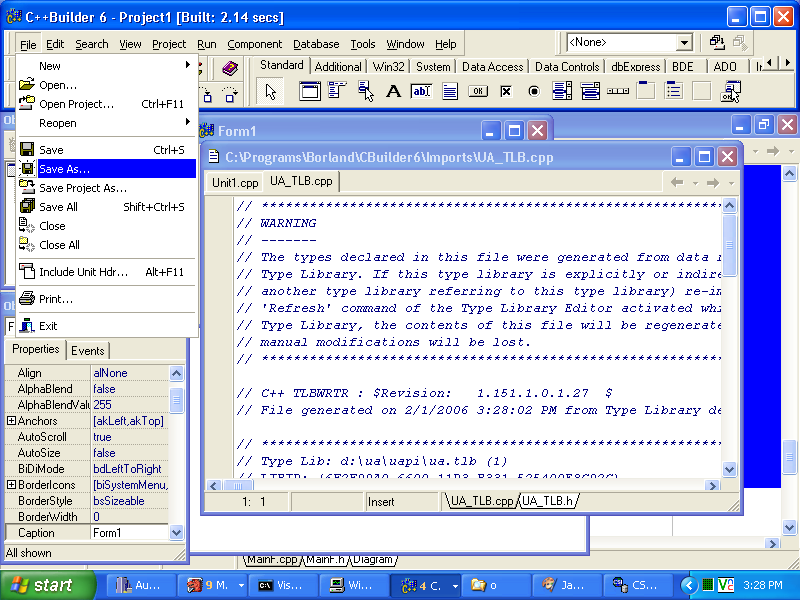Click the help contents book icon

pos(230,68)
